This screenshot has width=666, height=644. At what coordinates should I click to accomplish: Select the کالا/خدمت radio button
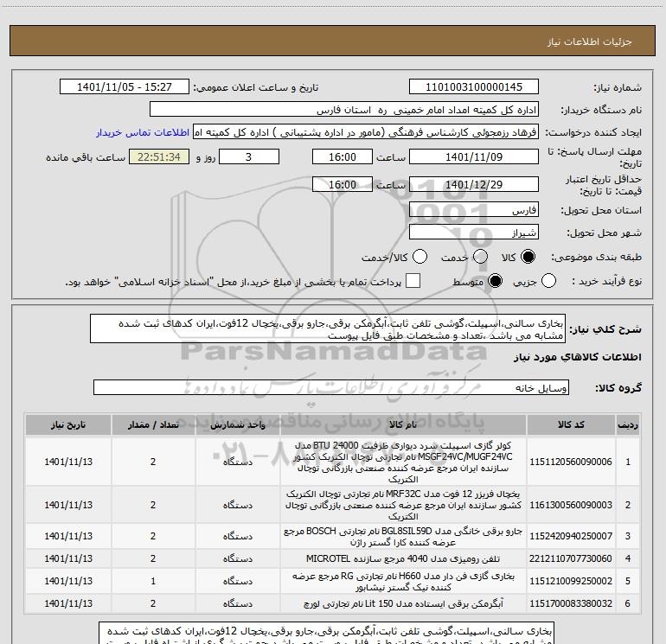click(x=419, y=257)
